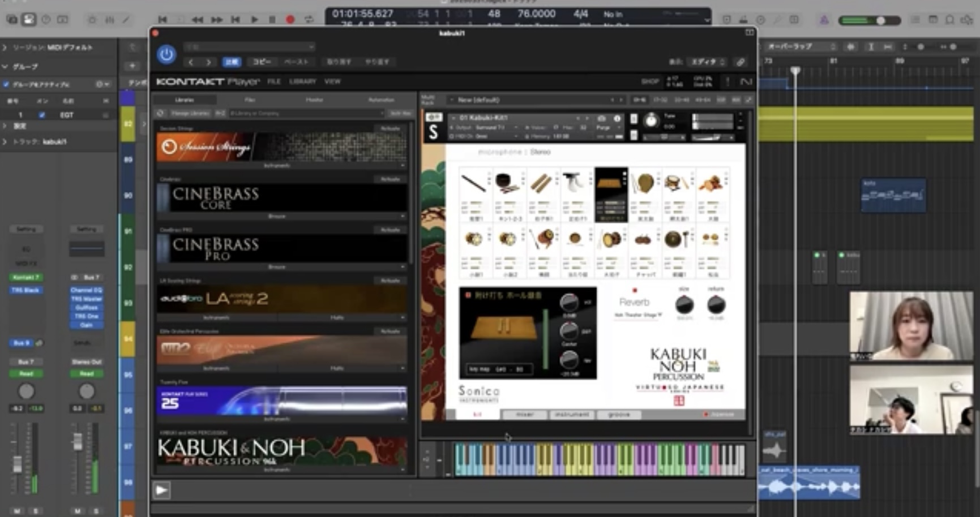
Task: Open the Kontakt instrument info icon
Action: [617, 118]
